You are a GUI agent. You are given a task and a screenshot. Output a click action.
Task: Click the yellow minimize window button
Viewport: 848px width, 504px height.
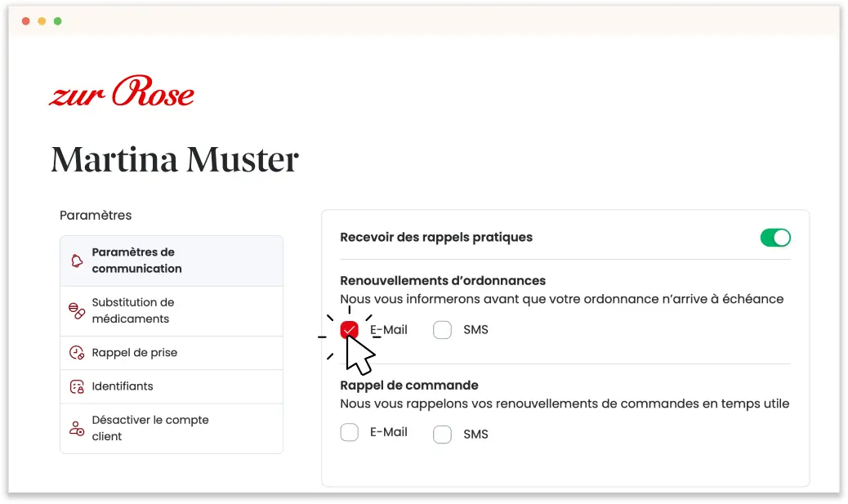coord(42,21)
